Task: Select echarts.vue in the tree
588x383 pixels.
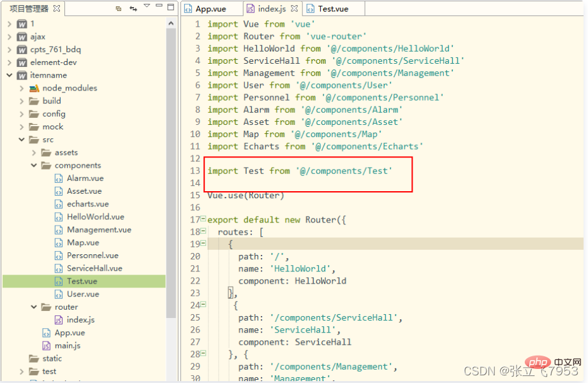Action: pos(88,204)
